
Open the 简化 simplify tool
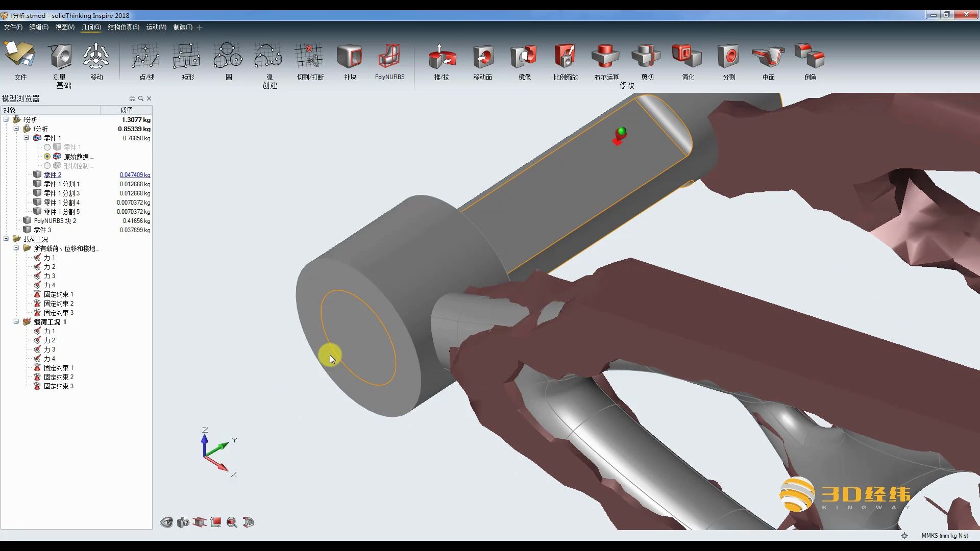coord(688,56)
